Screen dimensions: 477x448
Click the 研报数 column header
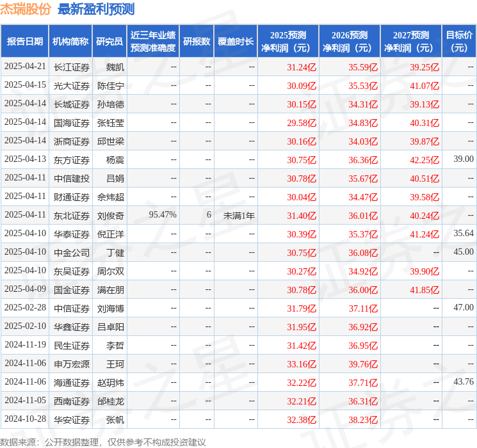(197, 42)
